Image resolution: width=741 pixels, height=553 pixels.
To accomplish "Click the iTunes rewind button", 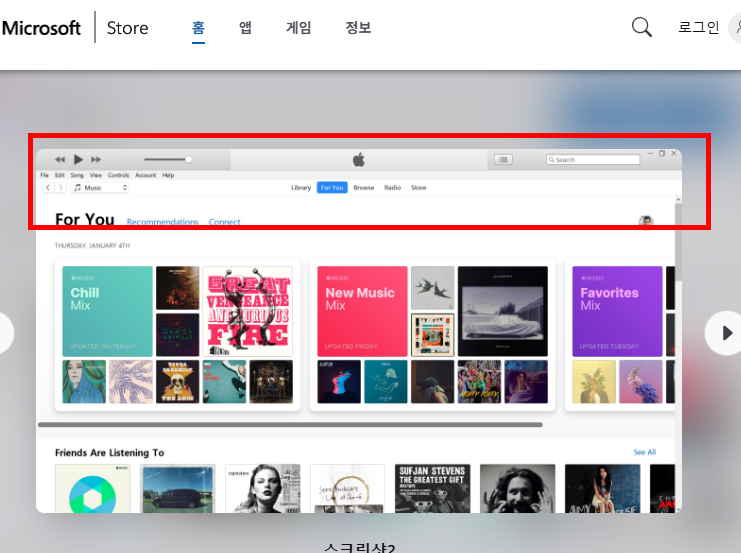I will point(60,159).
